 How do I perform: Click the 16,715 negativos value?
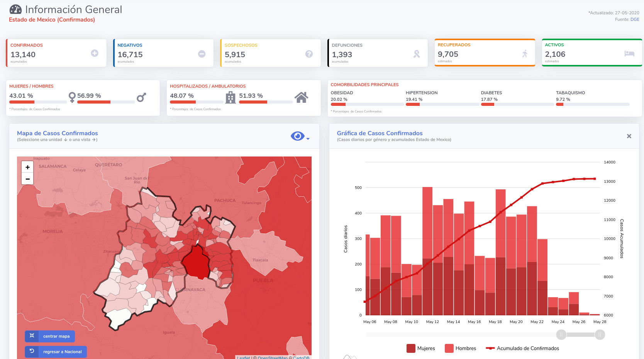130,54
